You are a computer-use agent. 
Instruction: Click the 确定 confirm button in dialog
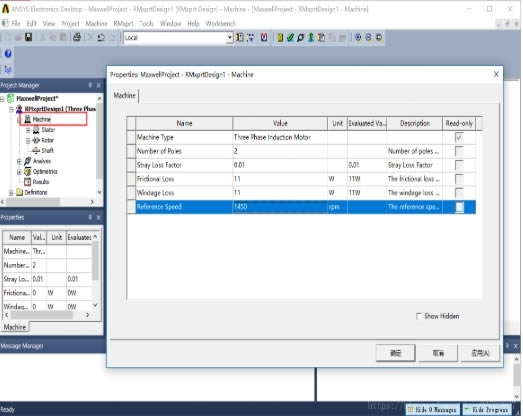pos(396,353)
